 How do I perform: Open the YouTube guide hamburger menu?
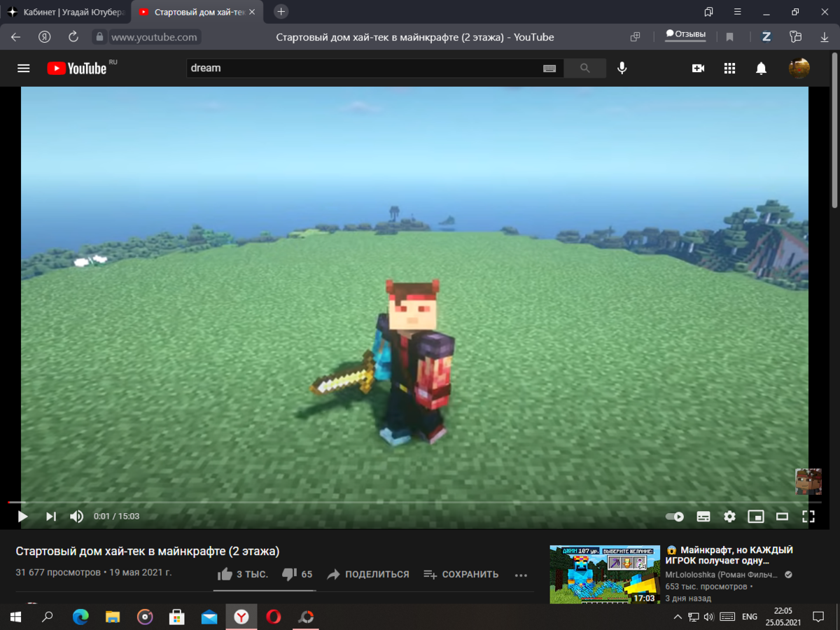click(x=24, y=68)
